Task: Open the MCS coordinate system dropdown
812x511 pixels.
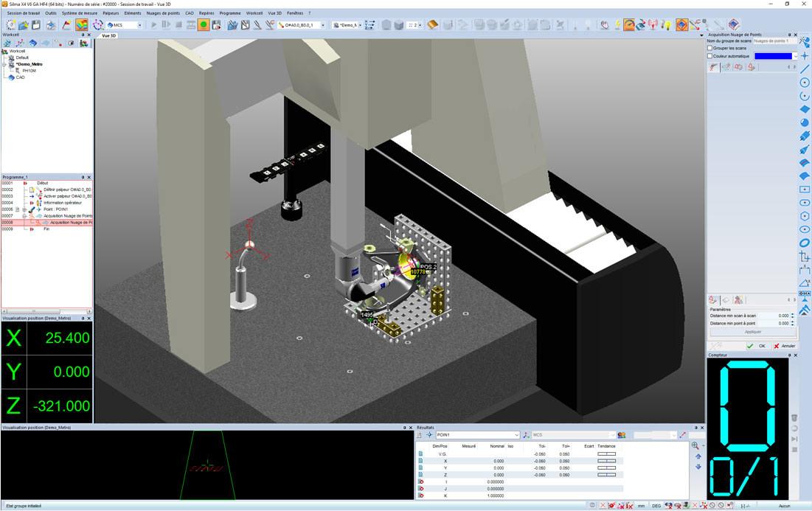Action: (139, 25)
